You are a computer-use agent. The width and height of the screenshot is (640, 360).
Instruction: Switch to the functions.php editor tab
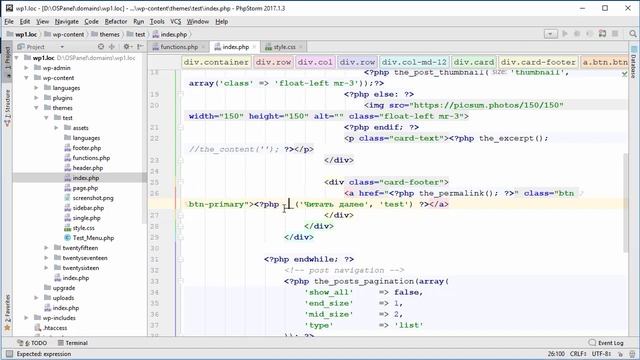point(179,47)
